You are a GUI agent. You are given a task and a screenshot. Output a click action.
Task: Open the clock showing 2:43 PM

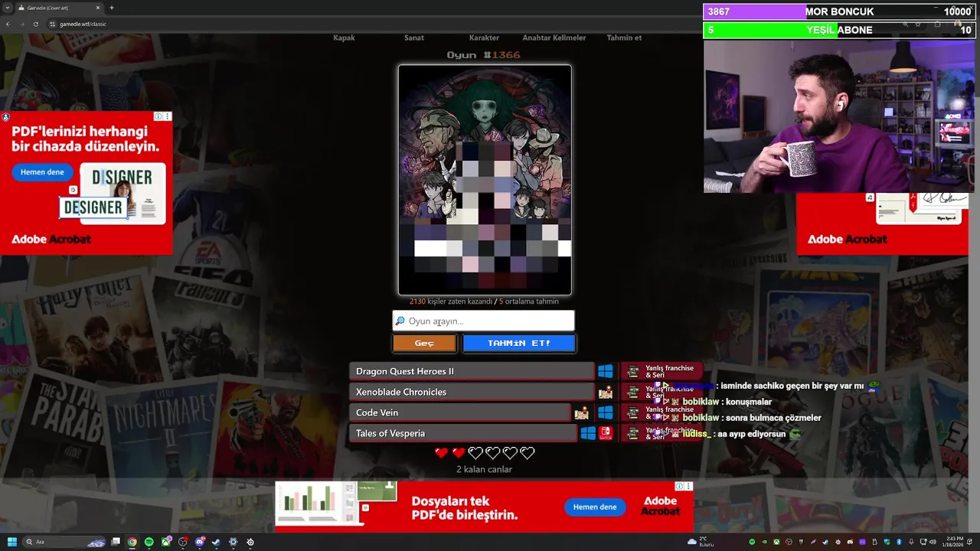point(954,542)
